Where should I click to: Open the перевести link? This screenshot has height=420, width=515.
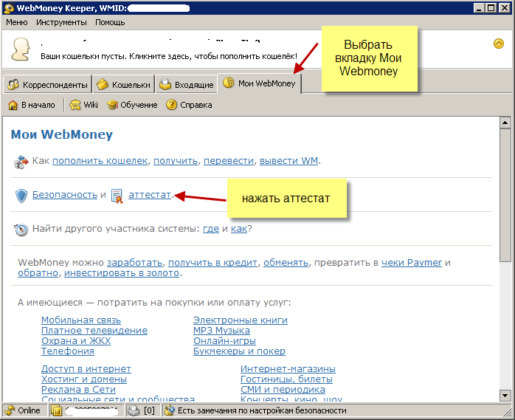pos(229,161)
